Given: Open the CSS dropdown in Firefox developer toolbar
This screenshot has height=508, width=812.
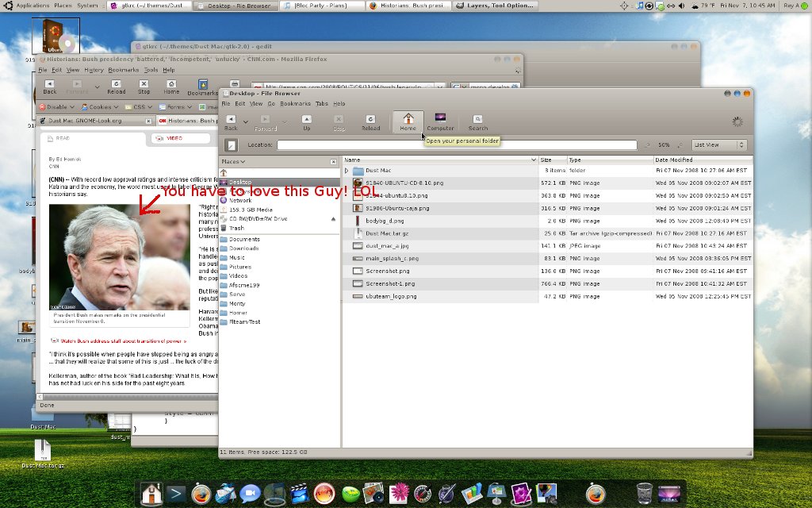Looking at the screenshot, I should point(139,107).
